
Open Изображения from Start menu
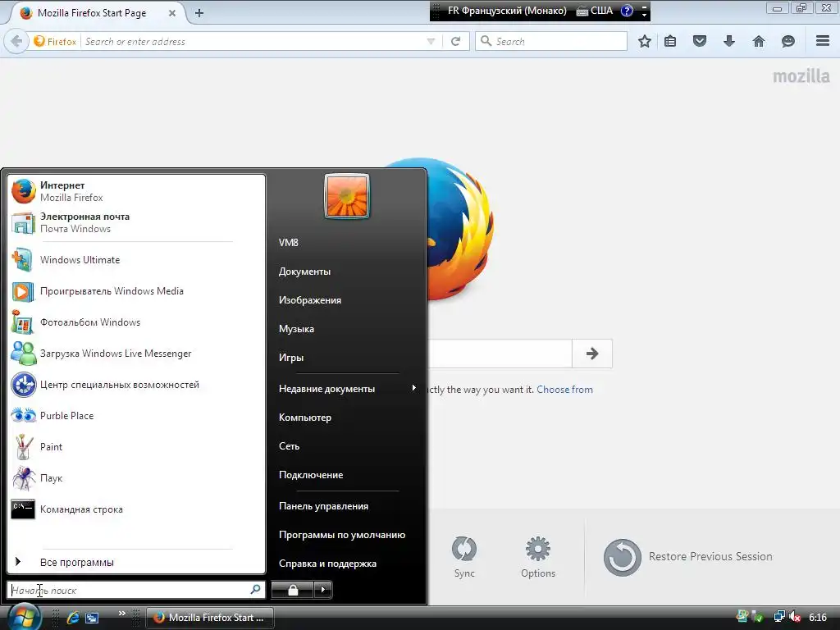coord(309,300)
